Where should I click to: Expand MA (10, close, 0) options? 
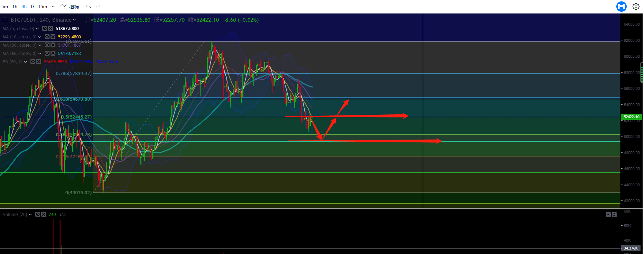click(x=39, y=37)
